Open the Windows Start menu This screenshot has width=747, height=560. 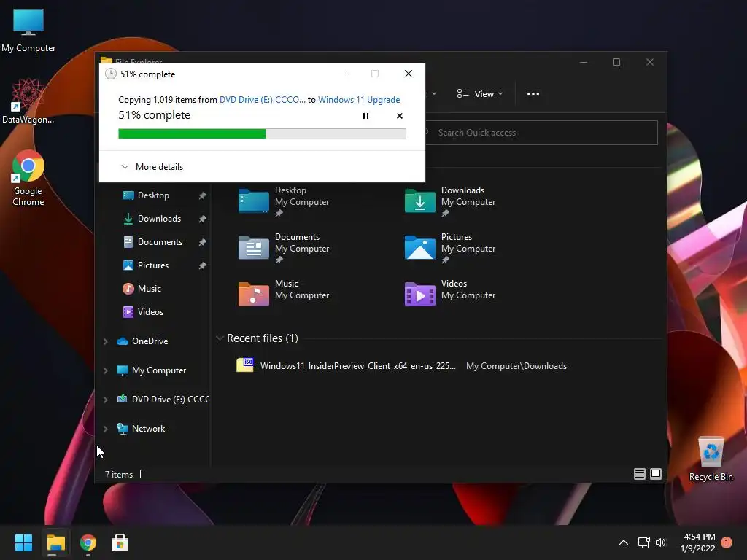[x=23, y=542]
